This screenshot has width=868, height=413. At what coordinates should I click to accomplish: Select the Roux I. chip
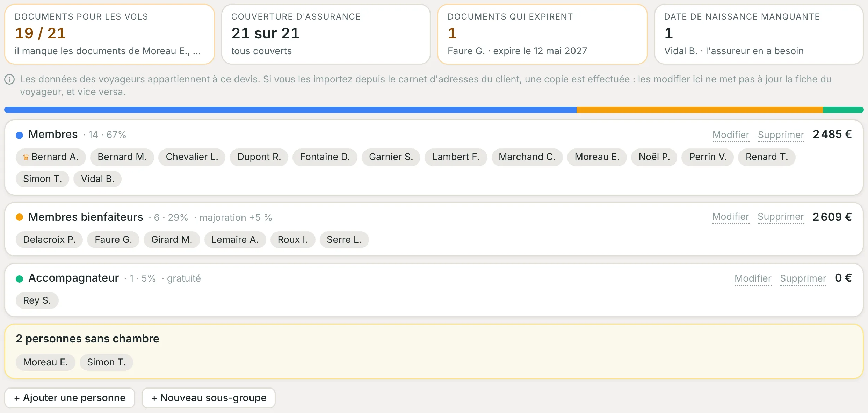293,240
